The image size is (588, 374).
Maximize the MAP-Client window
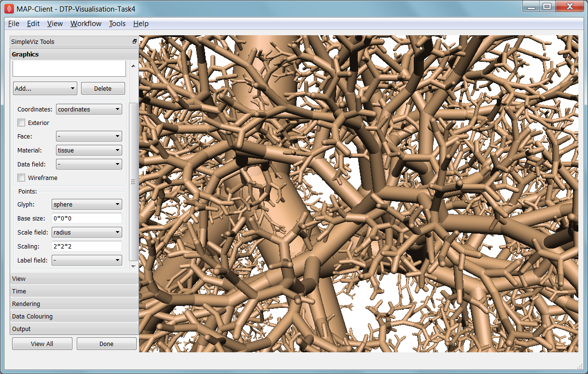(546, 7)
